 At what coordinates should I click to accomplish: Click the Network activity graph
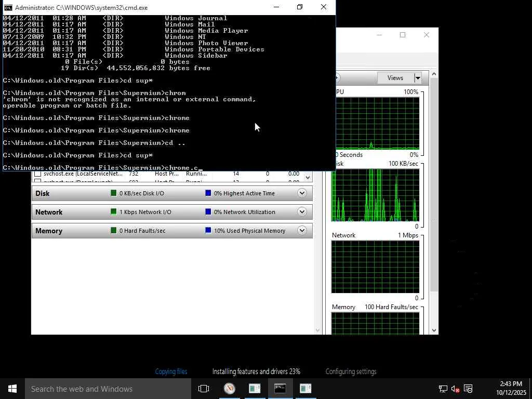click(x=375, y=267)
